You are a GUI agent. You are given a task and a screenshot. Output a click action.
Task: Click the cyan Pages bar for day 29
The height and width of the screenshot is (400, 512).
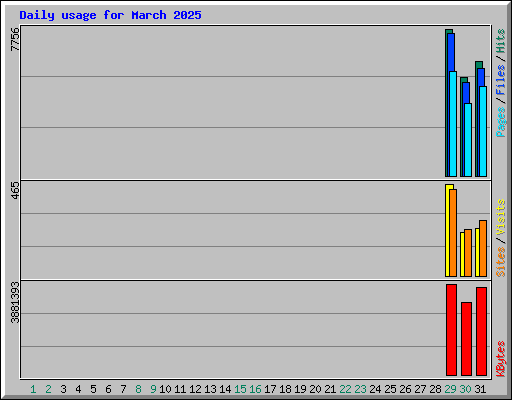click(453, 124)
